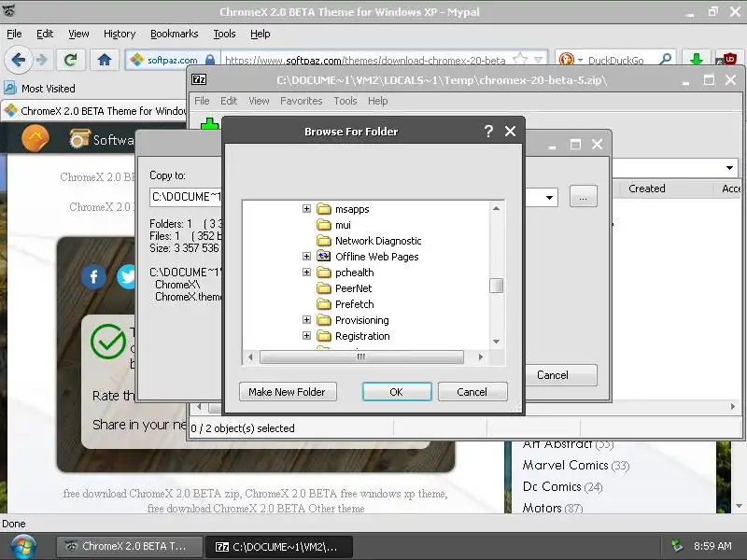Open the 7-Zip View menu
The image size is (747, 560).
(x=259, y=101)
